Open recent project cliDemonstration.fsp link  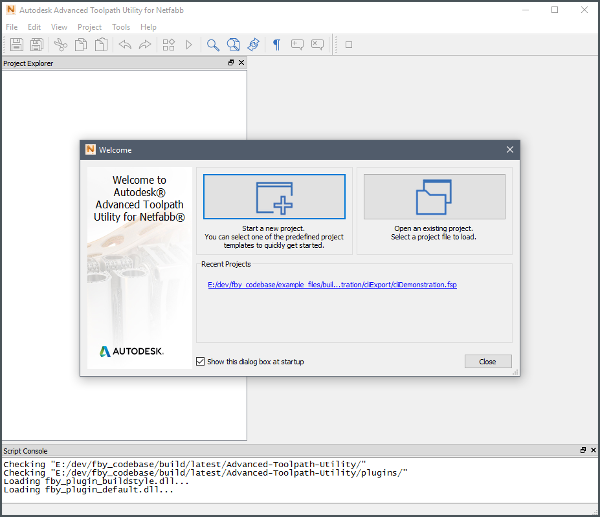coord(332,285)
